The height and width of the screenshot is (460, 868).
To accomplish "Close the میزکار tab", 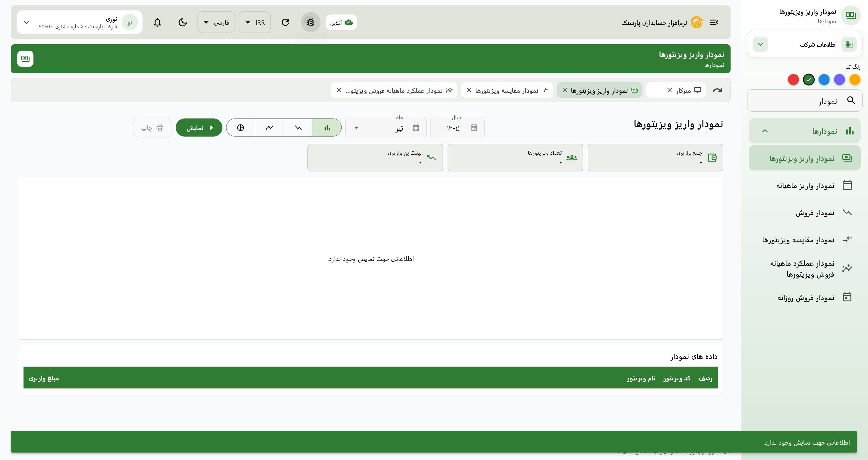I will (x=669, y=90).
